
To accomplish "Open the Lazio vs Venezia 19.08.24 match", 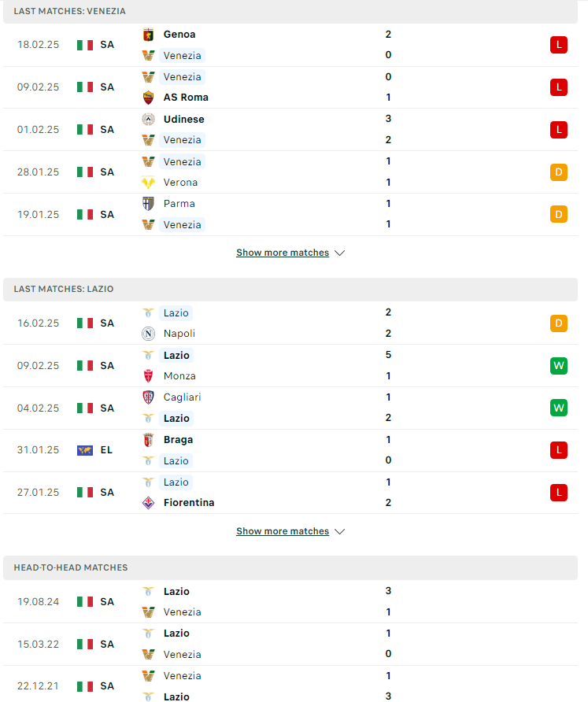I will (290, 602).
